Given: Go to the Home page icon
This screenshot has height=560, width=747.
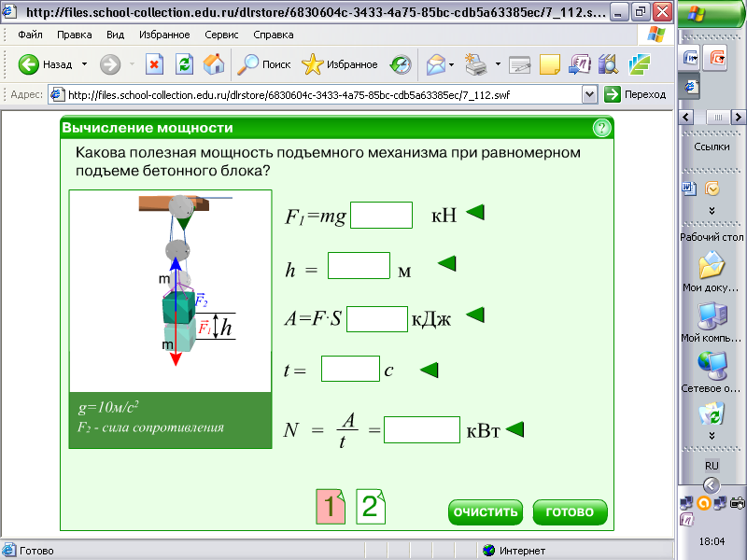Looking at the screenshot, I should click(x=214, y=64).
